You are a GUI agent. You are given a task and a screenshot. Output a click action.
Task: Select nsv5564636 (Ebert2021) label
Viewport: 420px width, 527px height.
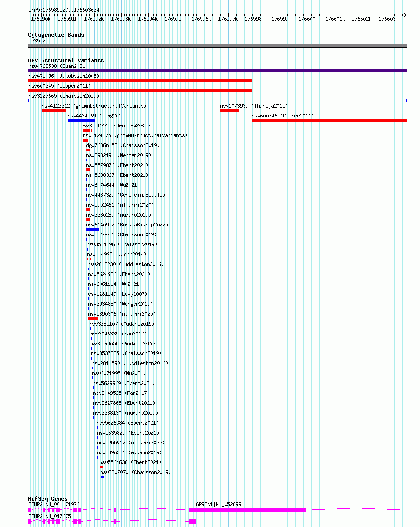130,463
